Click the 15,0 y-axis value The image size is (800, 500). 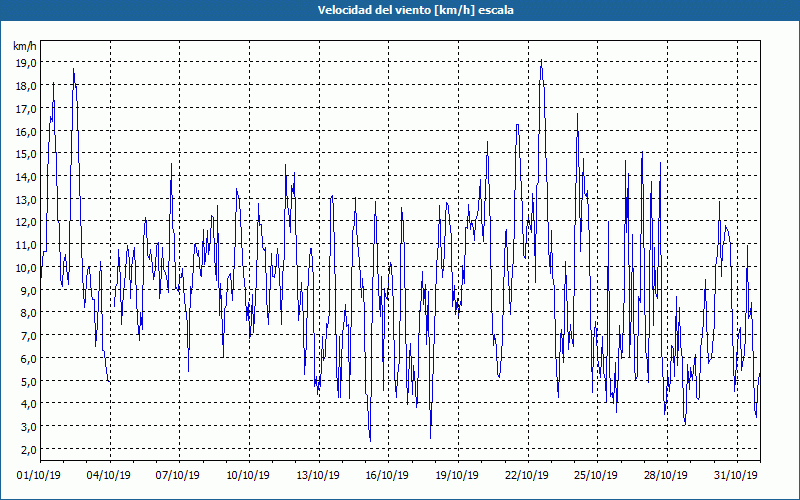[27, 154]
